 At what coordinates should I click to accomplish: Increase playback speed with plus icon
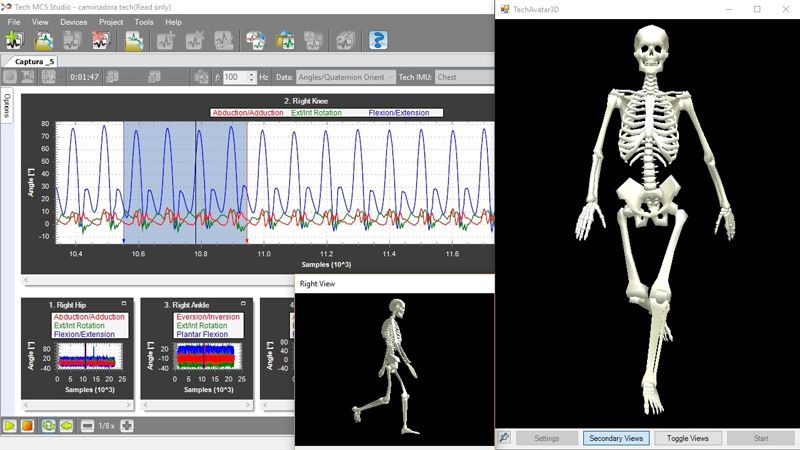coord(127,425)
